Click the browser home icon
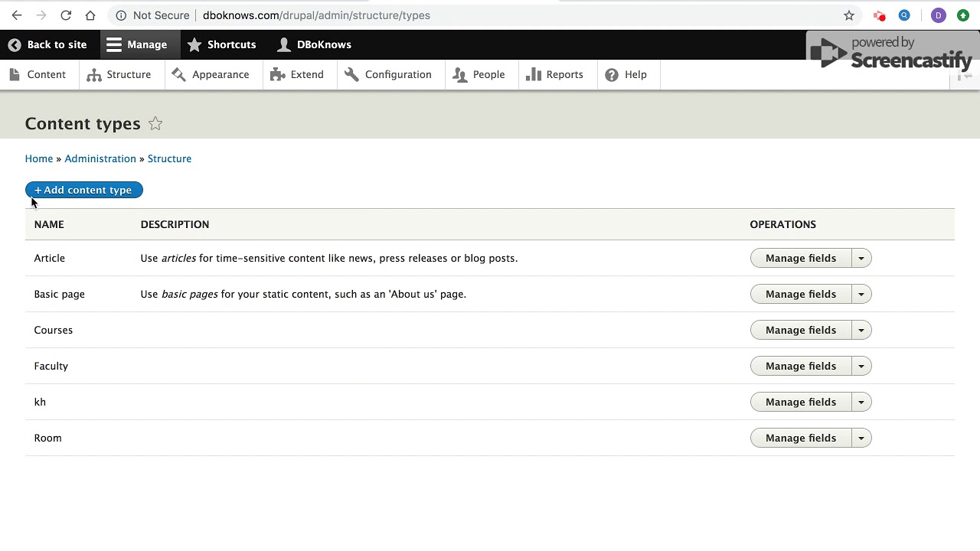Viewport: 980px width, 551px height. [90, 15]
